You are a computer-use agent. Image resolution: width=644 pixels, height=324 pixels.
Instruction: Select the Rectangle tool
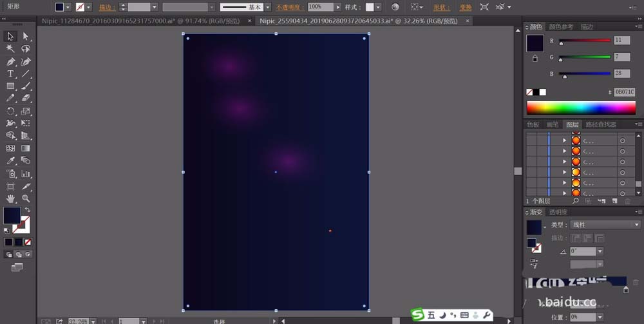coord(10,86)
